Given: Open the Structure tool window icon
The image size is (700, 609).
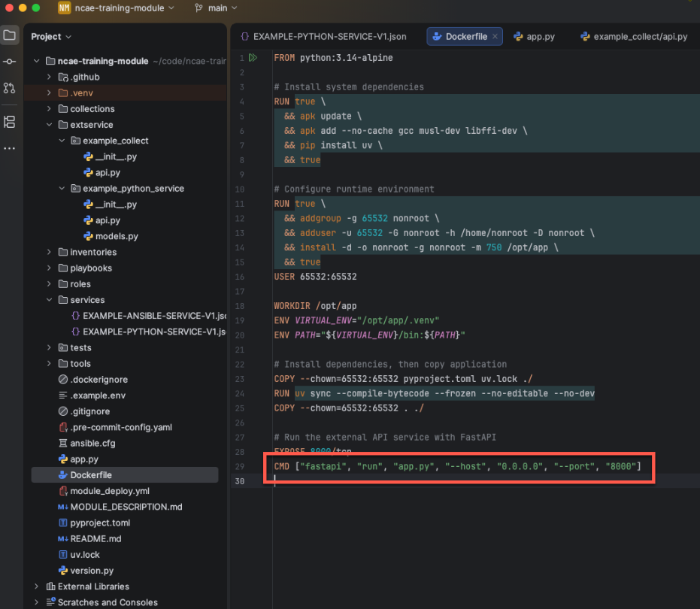Looking at the screenshot, I should (9, 122).
